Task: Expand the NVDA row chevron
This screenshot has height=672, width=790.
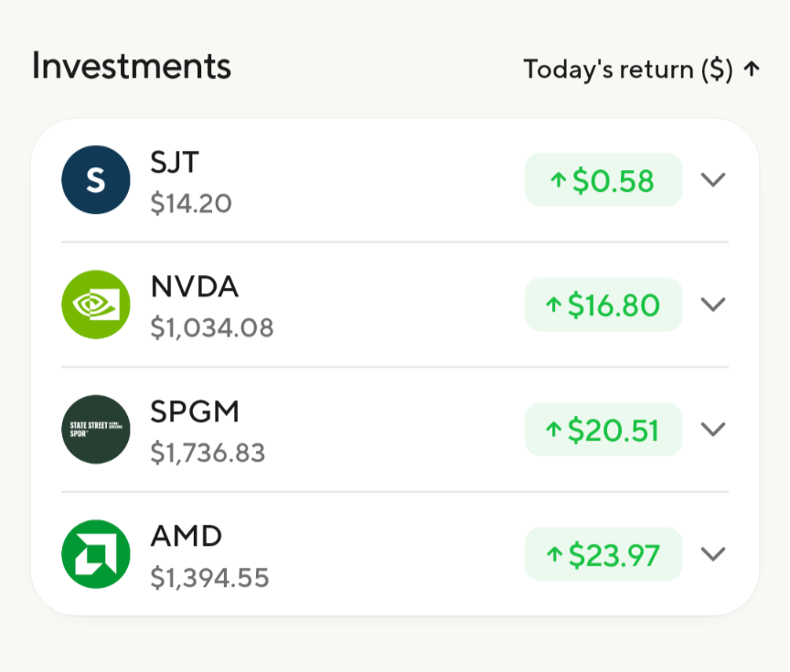Action: 713,304
